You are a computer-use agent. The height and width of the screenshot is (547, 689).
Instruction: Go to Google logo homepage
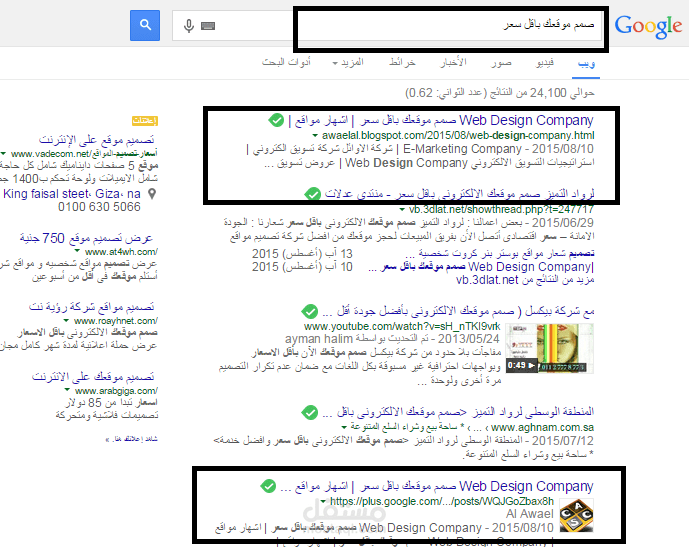coord(648,26)
